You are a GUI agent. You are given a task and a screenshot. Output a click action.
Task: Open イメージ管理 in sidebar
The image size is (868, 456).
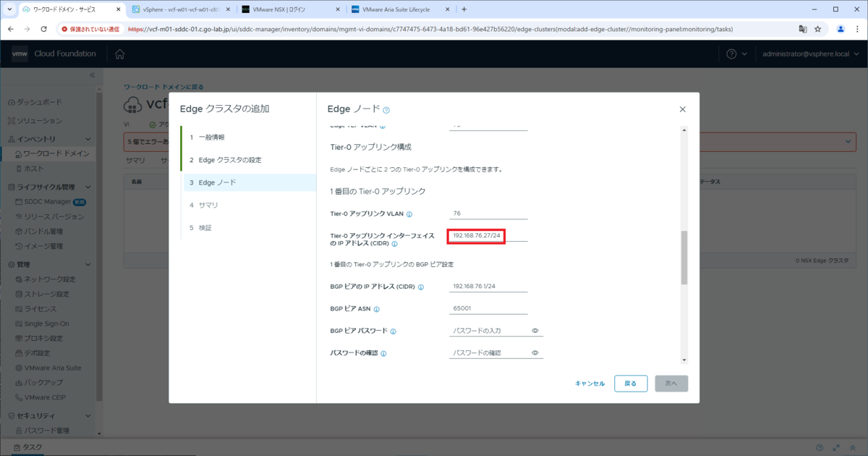43,246
